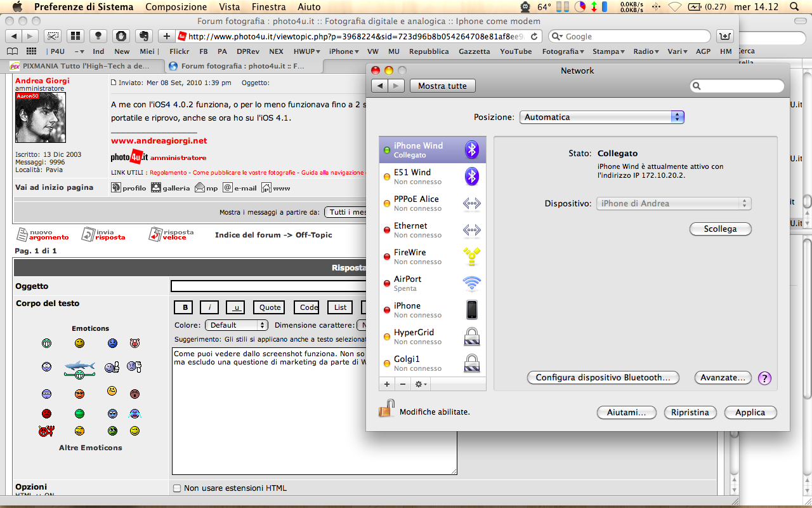Check 'Non usare estensioni HTML' box

coord(177,488)
